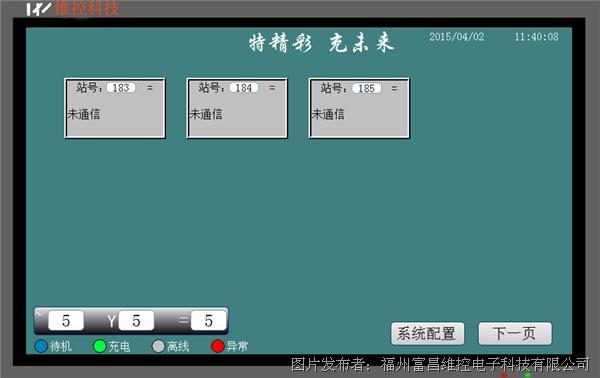Select the station number field 185

[x=366, y=88]
